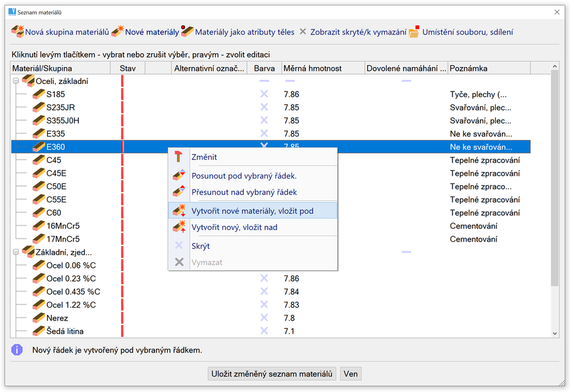This screenshot has width=571, height=392.
Task: Open Umístění souboru, sdílení folder icon
Action: tap(414, 31)
